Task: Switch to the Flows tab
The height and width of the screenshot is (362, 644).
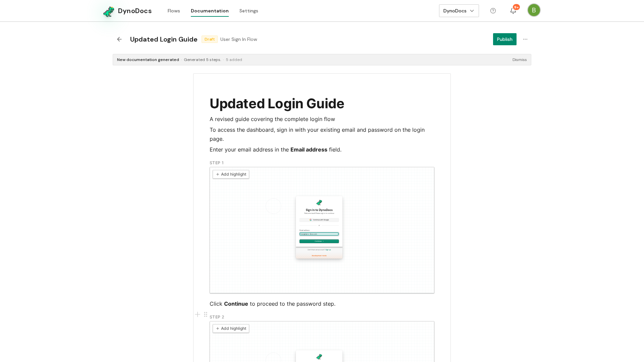Action: tap(174, 11)
